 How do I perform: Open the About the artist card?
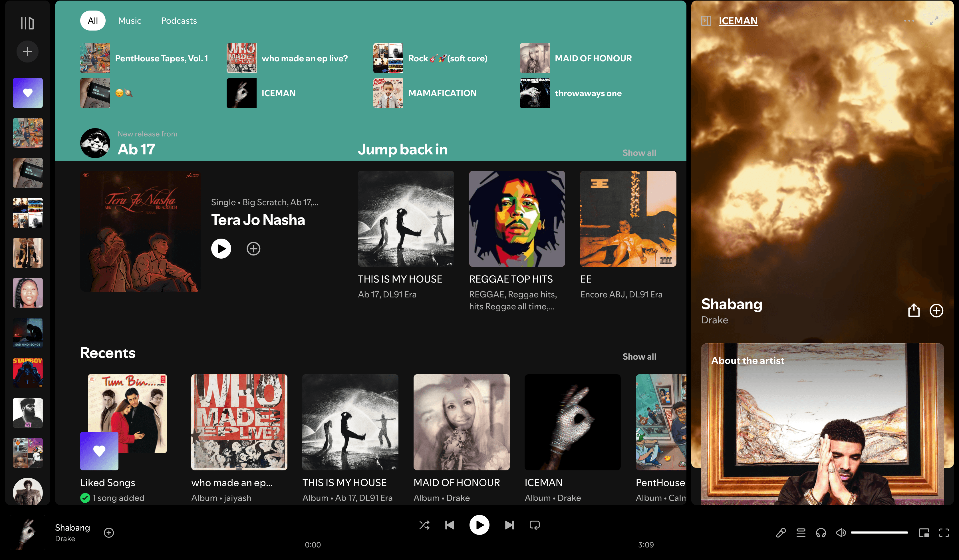point(822,424)
